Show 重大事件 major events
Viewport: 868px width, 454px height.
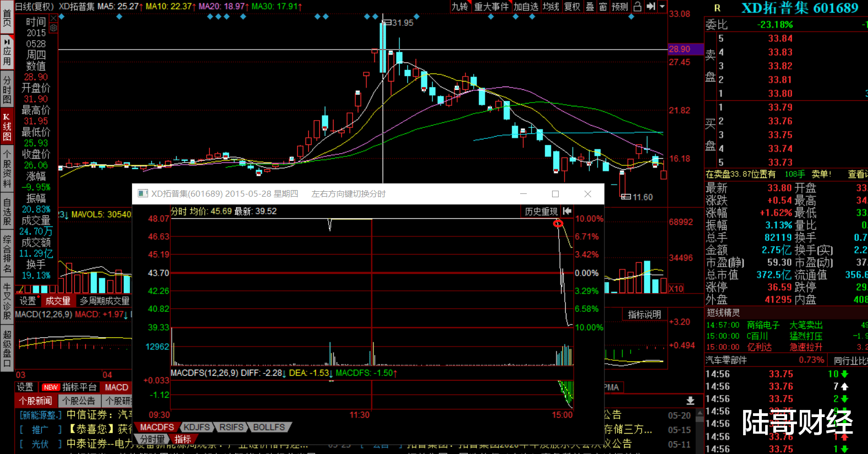point(492,7)
